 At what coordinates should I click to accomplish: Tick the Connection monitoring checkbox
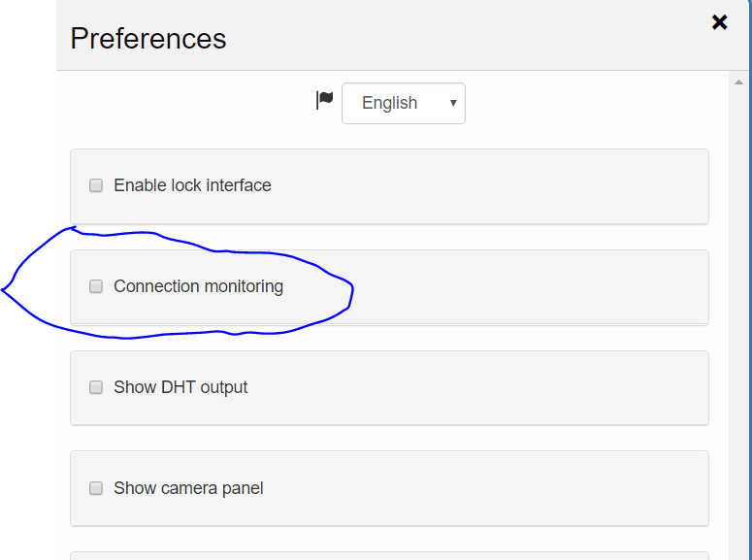pyautogui.click(x=96, y=286)
